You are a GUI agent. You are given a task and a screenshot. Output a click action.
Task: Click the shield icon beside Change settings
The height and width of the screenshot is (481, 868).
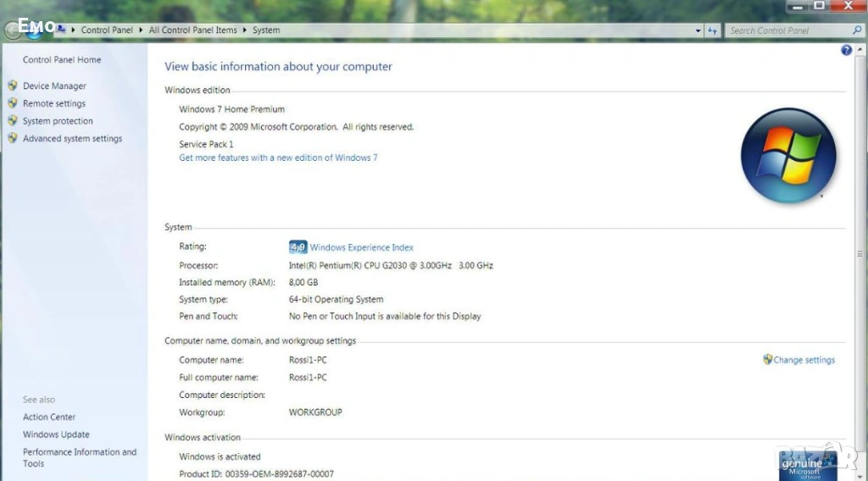coord(768,360)
